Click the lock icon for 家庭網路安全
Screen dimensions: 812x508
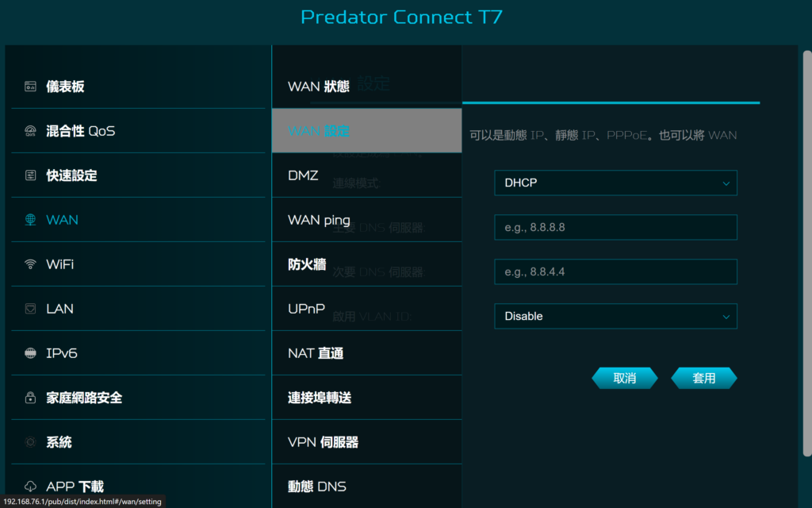(31, 398)
